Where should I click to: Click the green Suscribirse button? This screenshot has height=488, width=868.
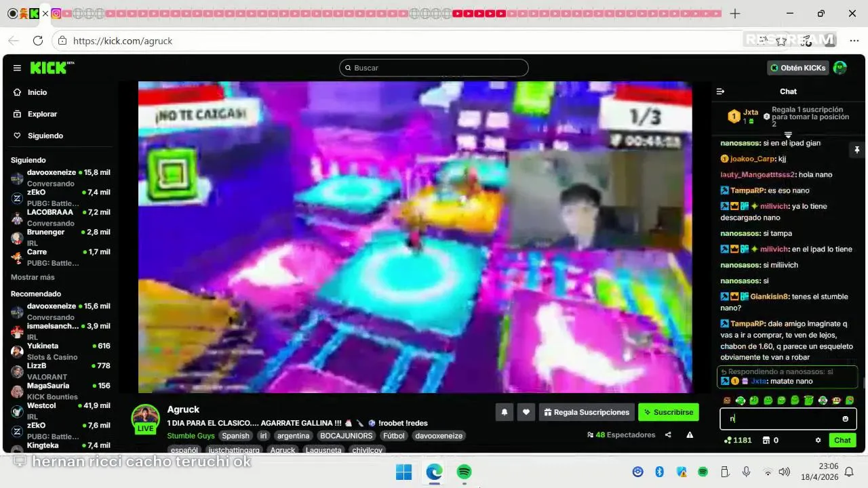668,411
